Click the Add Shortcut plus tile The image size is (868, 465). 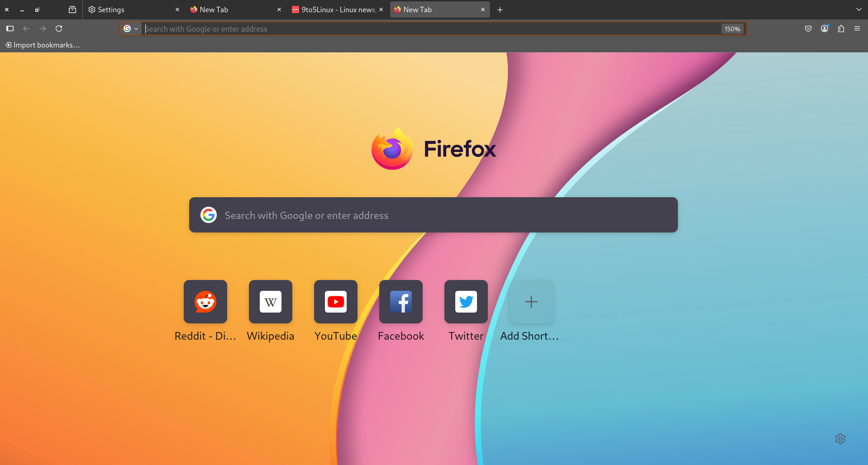(x=531, y=302)
